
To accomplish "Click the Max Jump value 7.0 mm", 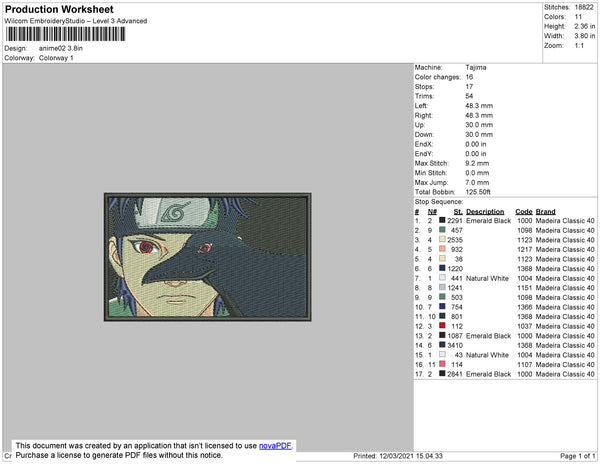I will coord(477,182).
